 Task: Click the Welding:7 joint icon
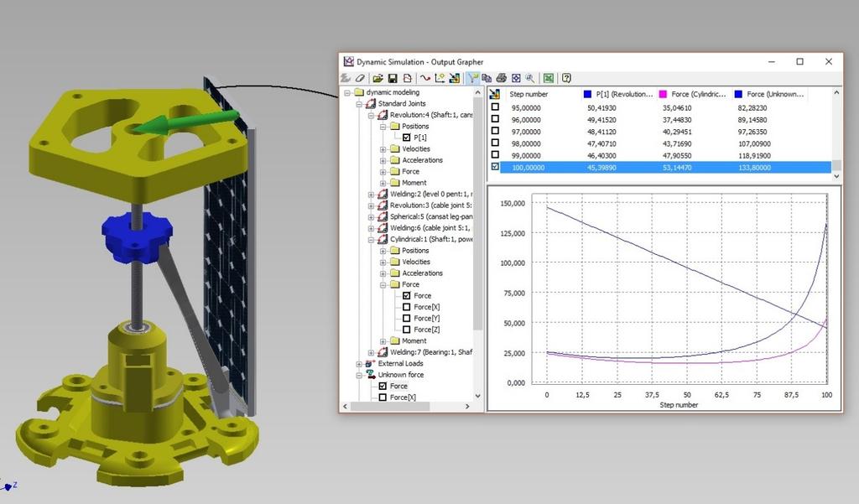tap(383, 352)
